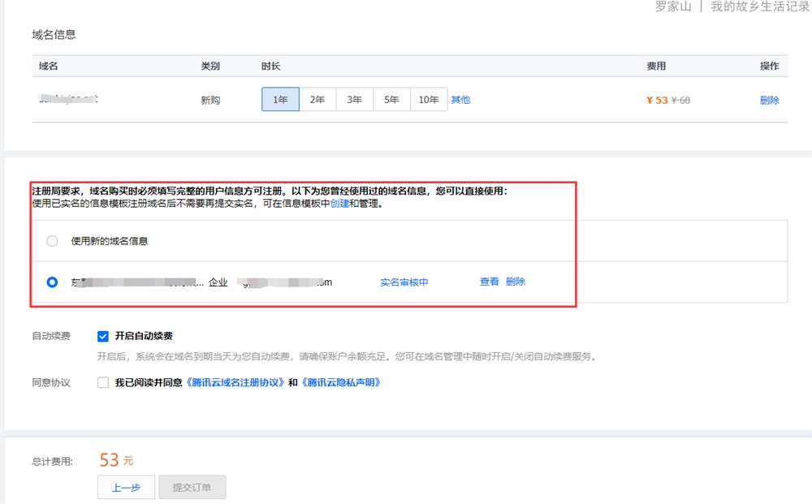Open the 腾讯云隐私声明 link
The image size is (812, 504).
click(340, 382)
